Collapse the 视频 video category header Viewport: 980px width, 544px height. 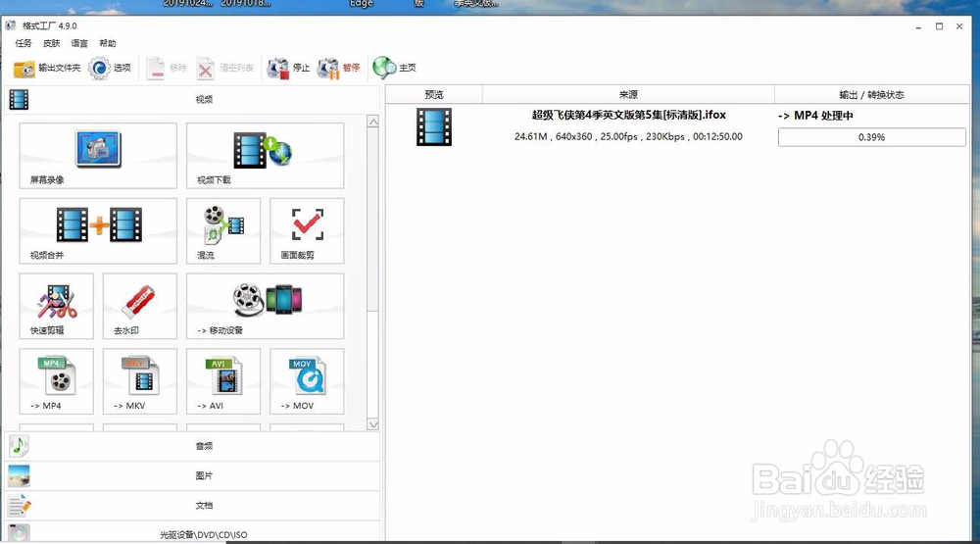[192, 99]
